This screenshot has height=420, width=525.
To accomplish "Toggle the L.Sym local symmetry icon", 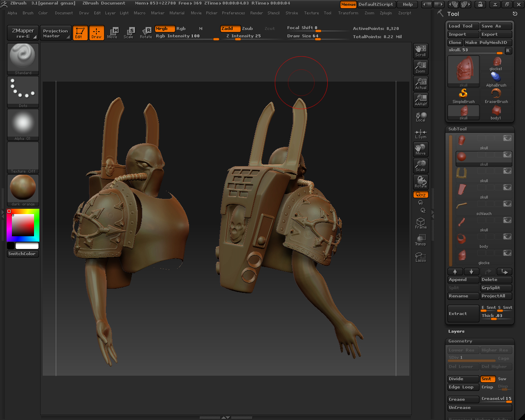I will [x=420, y=134].
